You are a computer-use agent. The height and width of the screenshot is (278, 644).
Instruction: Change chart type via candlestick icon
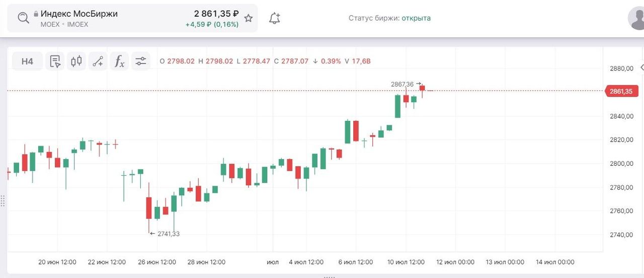(76, 61)
